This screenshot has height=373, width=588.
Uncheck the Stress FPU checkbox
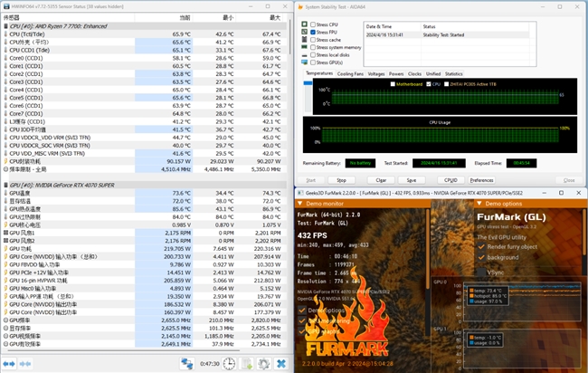pos(313,33)
